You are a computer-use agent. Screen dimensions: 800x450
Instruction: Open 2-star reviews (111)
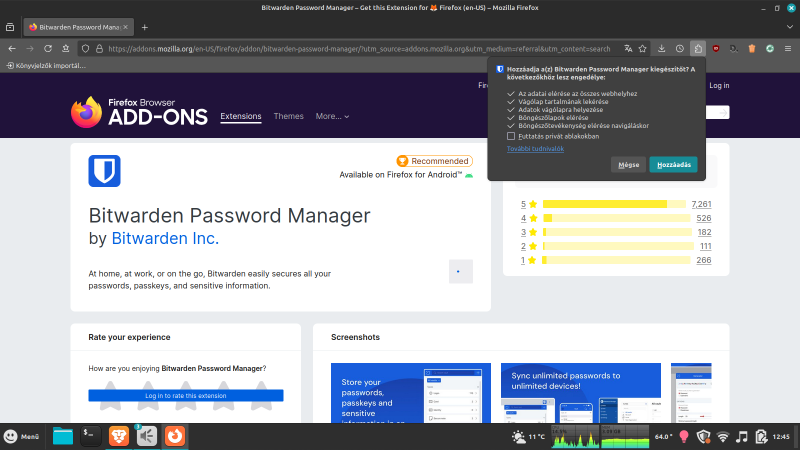706,246
